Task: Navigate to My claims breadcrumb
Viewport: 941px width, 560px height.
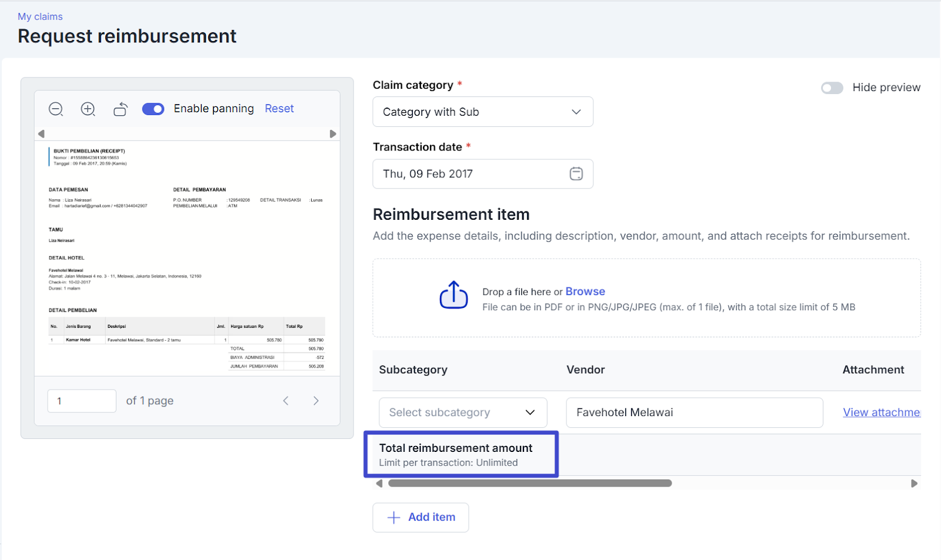Action: pos(40,16)
